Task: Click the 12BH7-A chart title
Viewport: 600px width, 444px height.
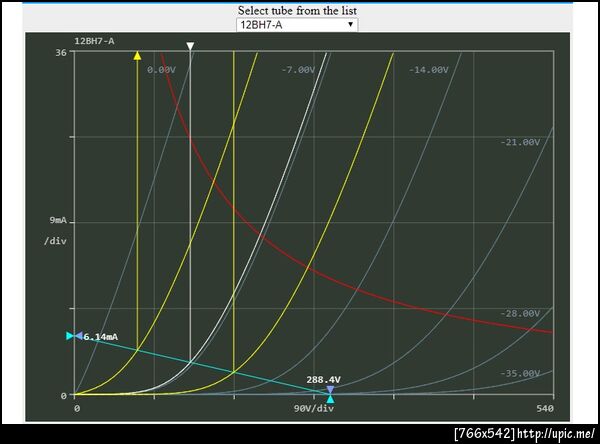Action: 94,41
